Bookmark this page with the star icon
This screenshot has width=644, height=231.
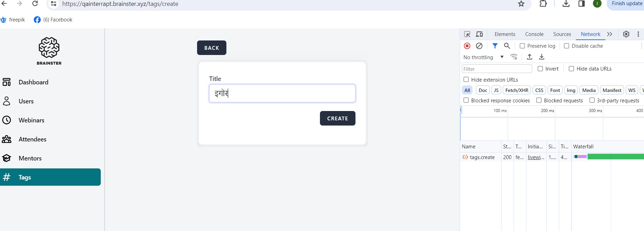521,4
